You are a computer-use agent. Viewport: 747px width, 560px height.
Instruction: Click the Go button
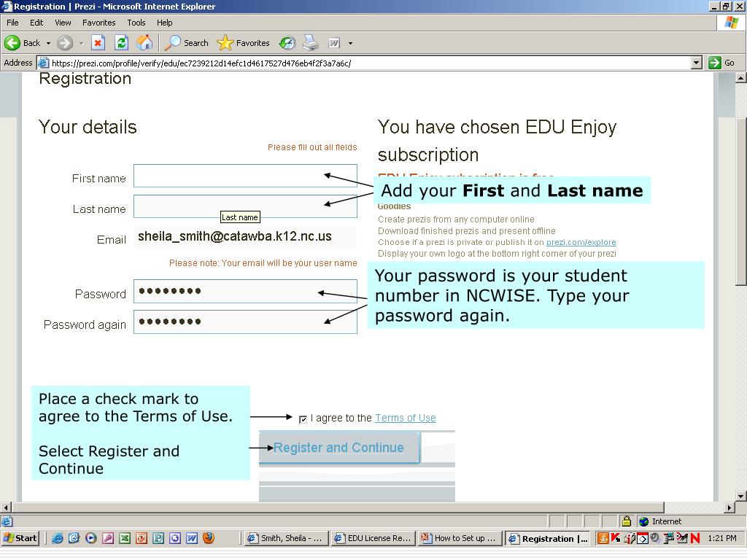pyautogui.click(x=721, y=63)
